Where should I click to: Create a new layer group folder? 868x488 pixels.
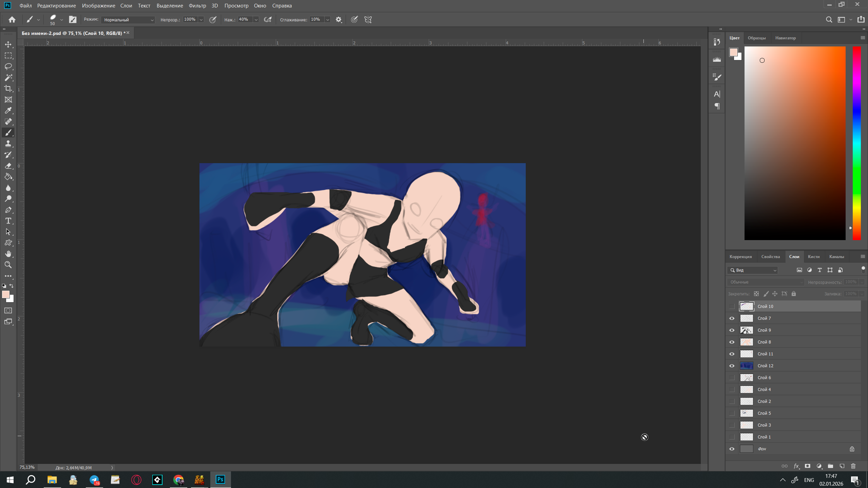tap(830, 466)
